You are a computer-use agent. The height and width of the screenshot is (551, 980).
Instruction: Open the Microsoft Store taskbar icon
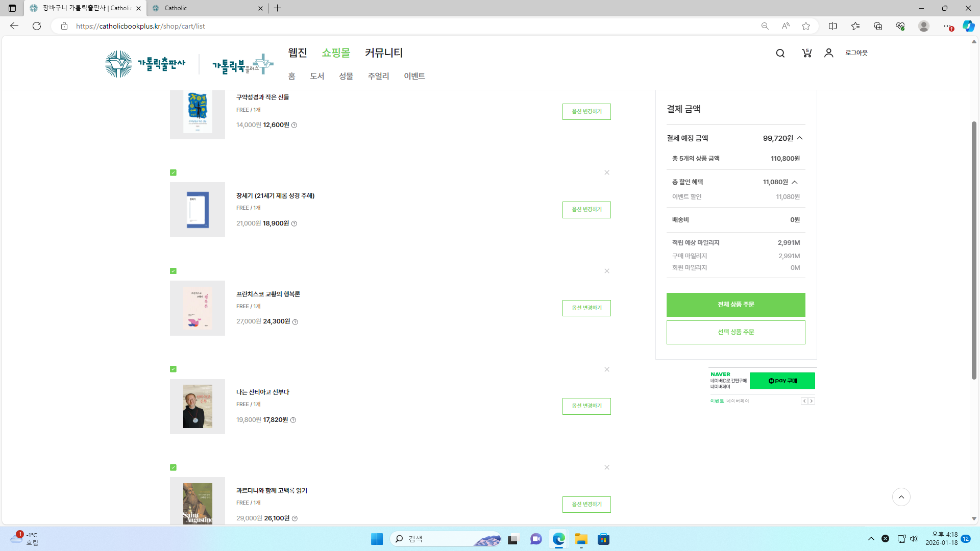[603, 539]
